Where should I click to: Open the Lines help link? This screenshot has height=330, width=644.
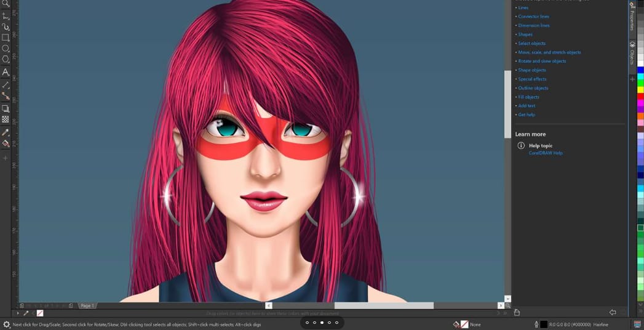point(523,7)
